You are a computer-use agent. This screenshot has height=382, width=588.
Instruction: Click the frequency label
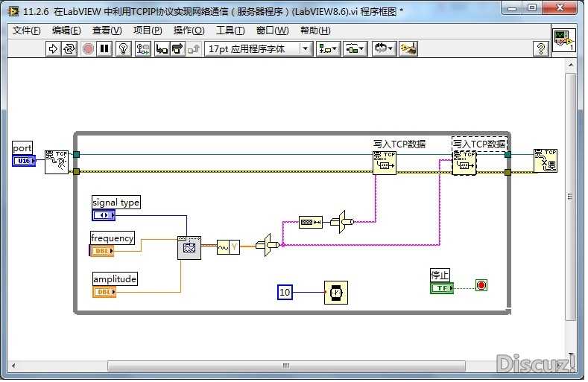[x=112, y=238]
